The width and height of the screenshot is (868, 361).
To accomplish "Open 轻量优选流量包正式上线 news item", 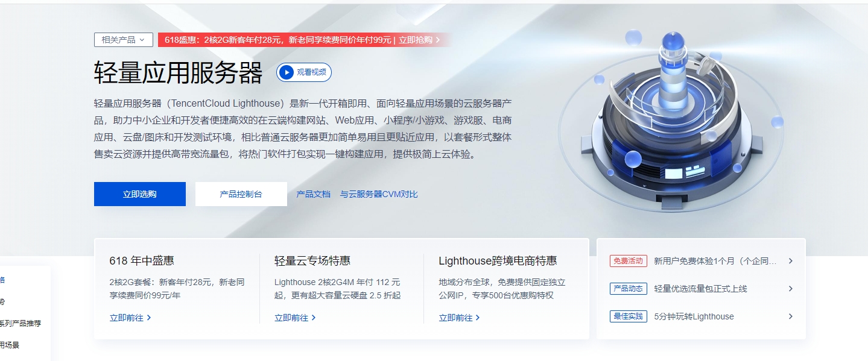I will 700,289.
